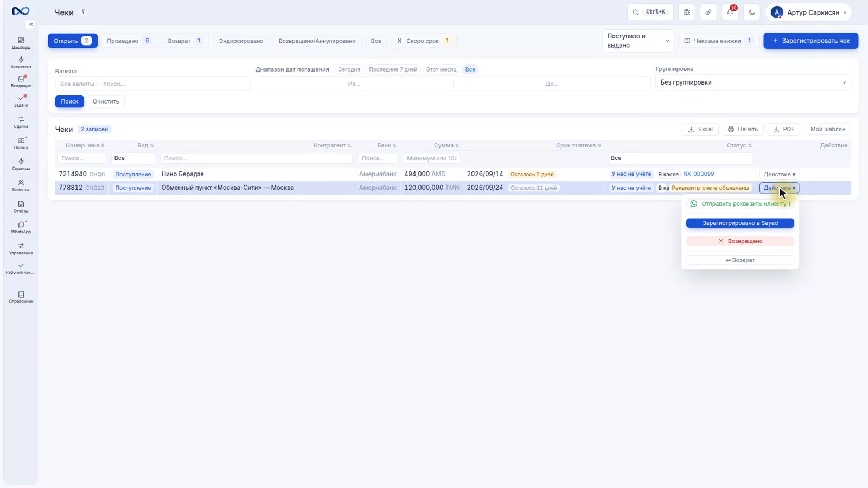Open the Assistant sidebar icon
Viewport: 868px width, 488px height.
click(x=21, y=62)
